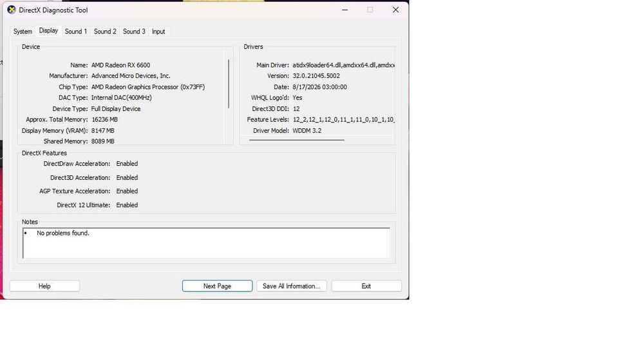
Task: Open the Sound 2 tab
Action: point(105,32)
